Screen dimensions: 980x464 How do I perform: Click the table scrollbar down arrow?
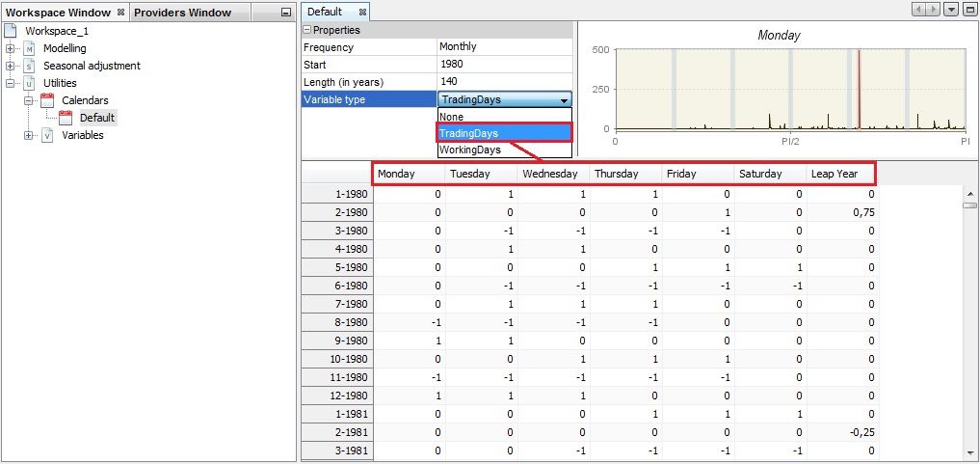pos(968,452)
